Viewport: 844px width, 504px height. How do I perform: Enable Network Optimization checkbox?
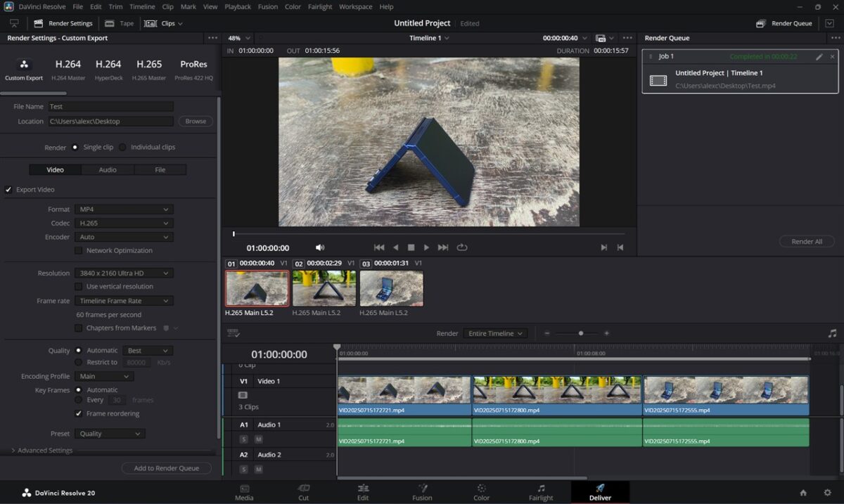click(x=79, y=250)
